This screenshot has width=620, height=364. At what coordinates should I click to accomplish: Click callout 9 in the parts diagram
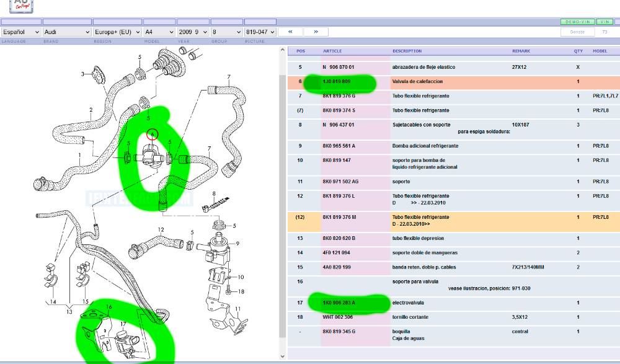click(237, 244)
